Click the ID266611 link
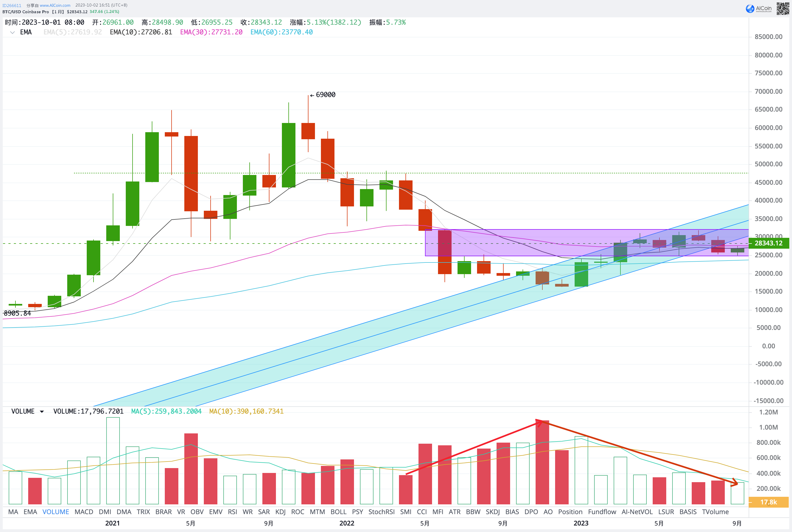Viewport: 792px width, 532px height. click(12, 5)
